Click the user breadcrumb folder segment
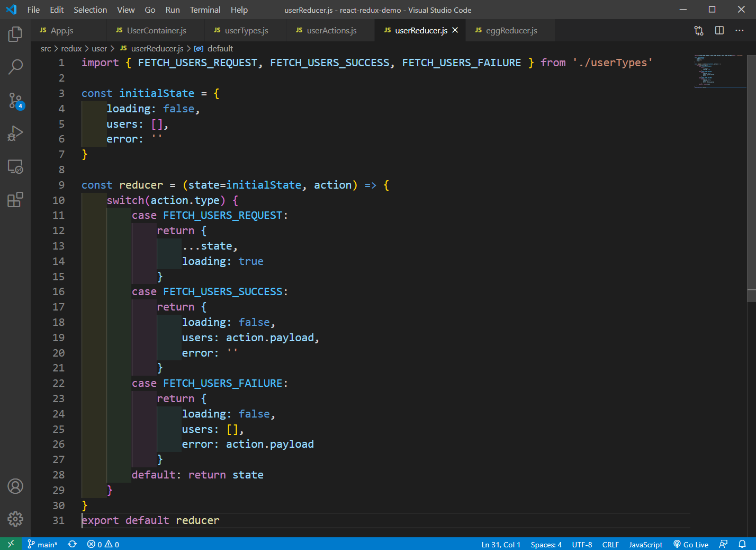Image resolution: width=756 pixels, height=550 pixels. point(100,48)
